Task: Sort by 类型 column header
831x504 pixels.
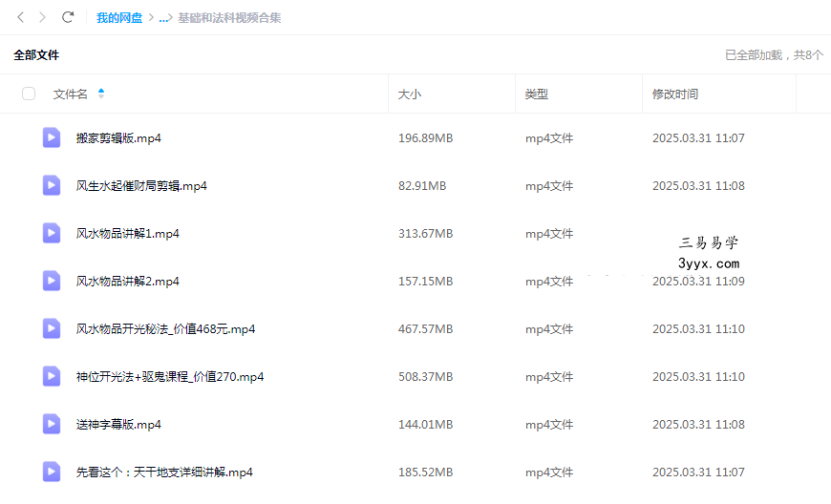Action: click(537, 94)
